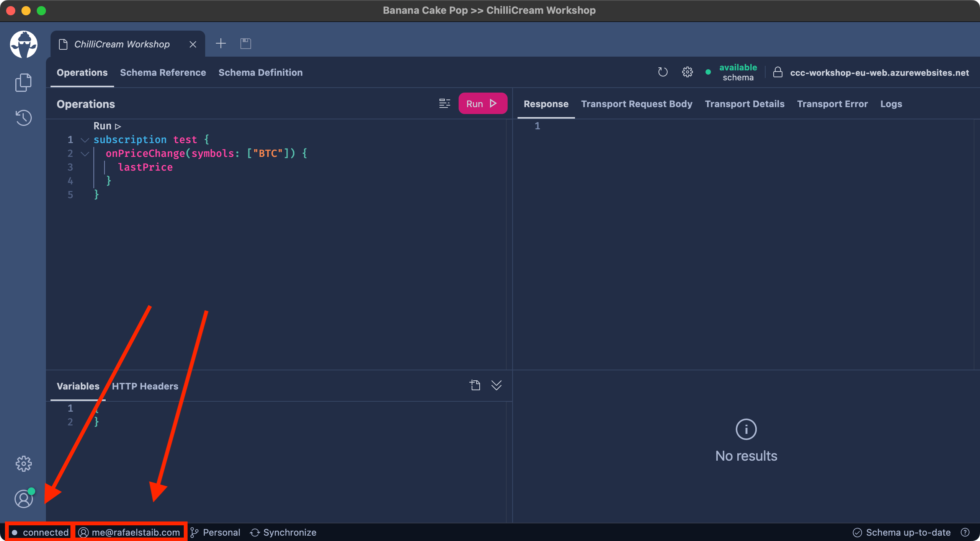Click the onPriceChange field in the editor
Screen dimensions: 980x541
[145, 153]
